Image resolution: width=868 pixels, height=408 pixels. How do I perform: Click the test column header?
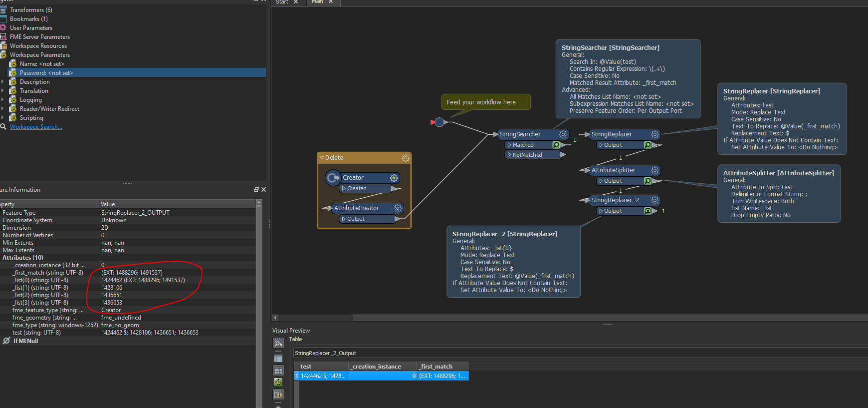point(324,367)
